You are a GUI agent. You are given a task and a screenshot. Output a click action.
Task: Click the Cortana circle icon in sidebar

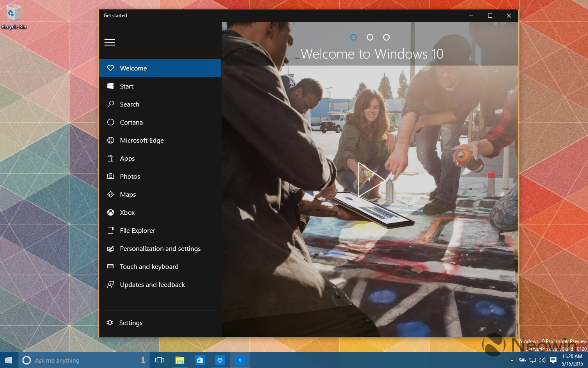click(111, 122)
